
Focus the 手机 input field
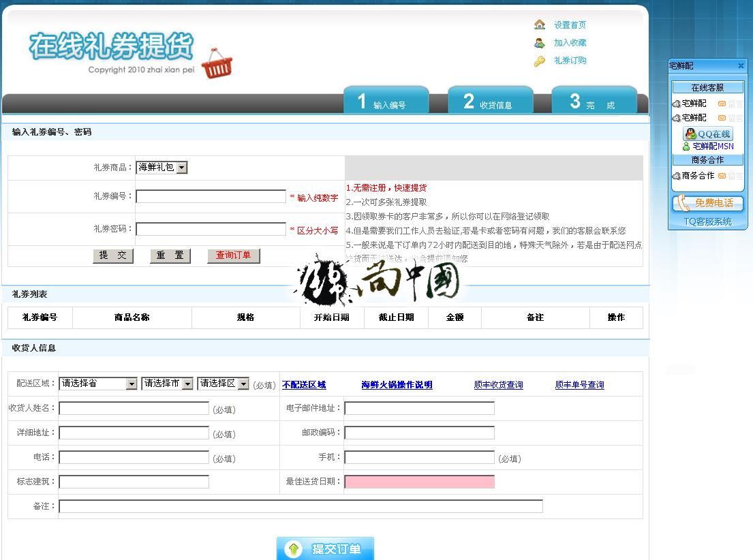pyautogui.click(x=420, y=457)
